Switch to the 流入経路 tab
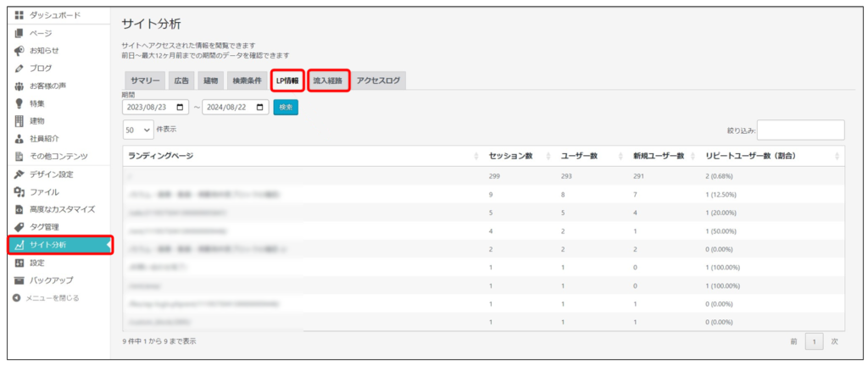Image resolution: width=868 pixels, height=365 pixels. click(328, 80)
